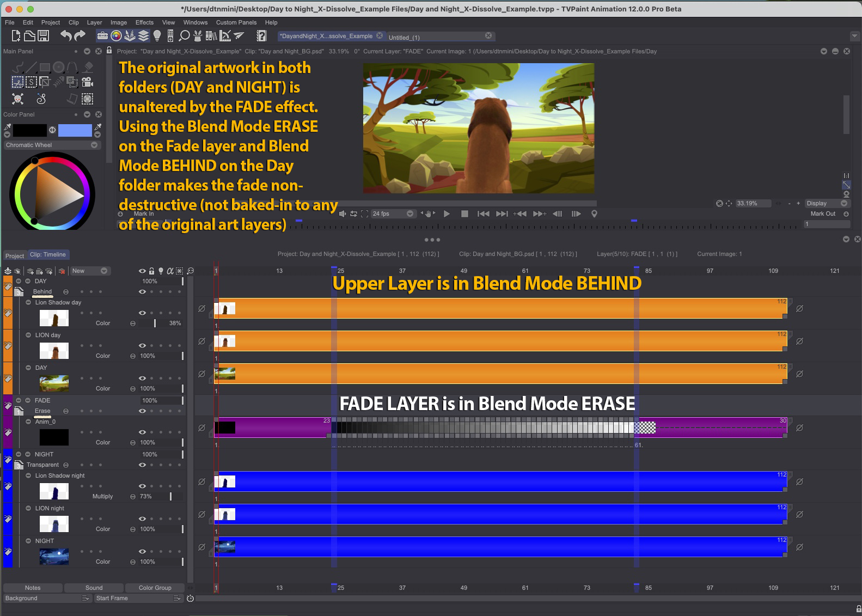Hide the Anim_0 layer eye
This screenshot has height=616, width=862.
coord(142,432)
